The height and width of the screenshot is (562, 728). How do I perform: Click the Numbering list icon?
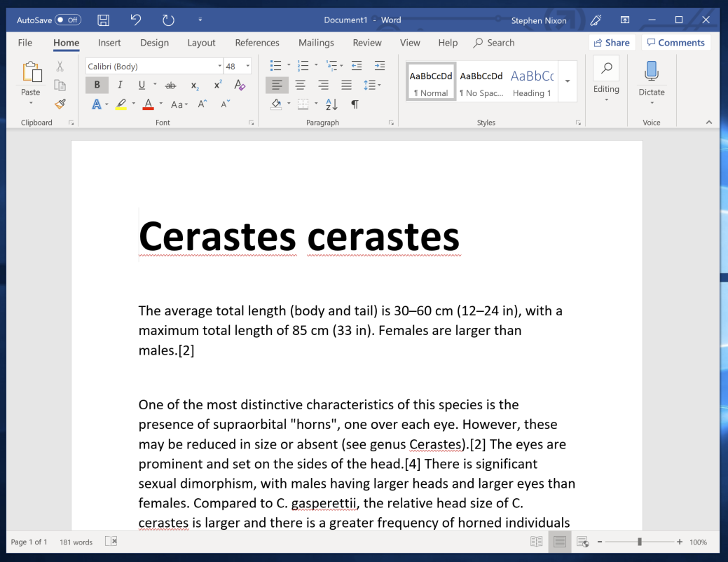(x=303, y=66)
